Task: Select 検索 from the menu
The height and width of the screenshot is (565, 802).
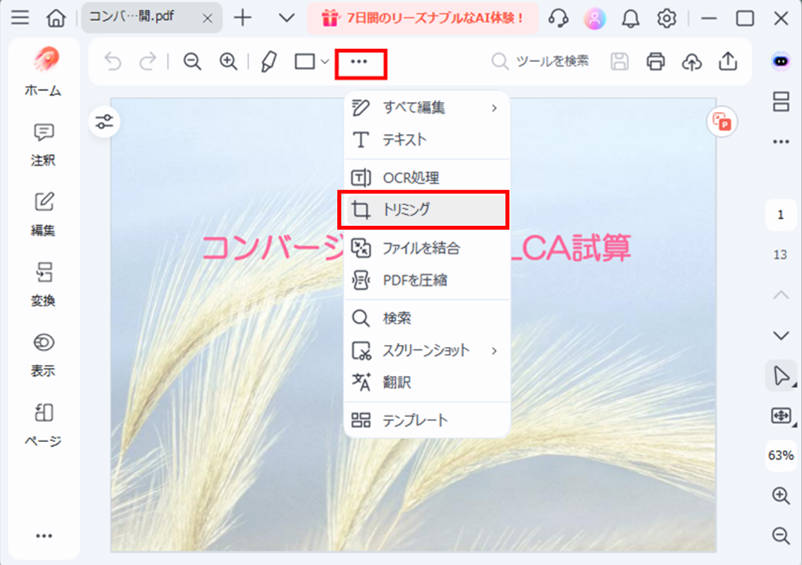Action: (427, 318)
